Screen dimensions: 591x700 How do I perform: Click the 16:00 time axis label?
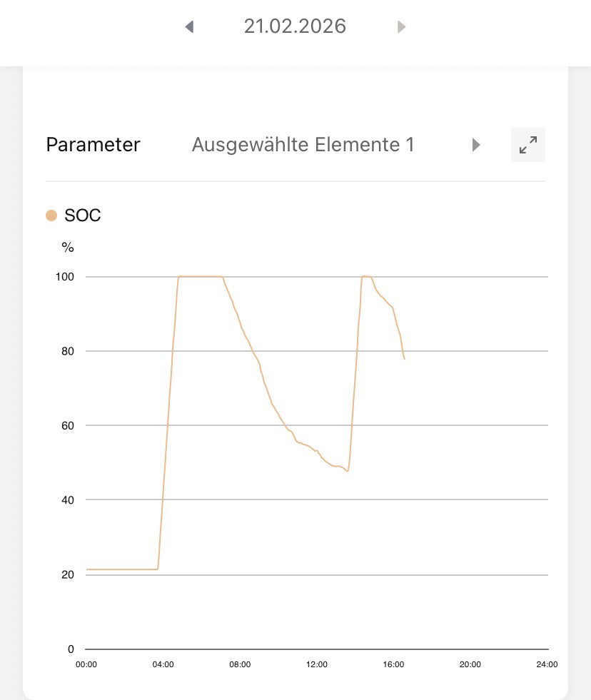[x=393, y=664]
